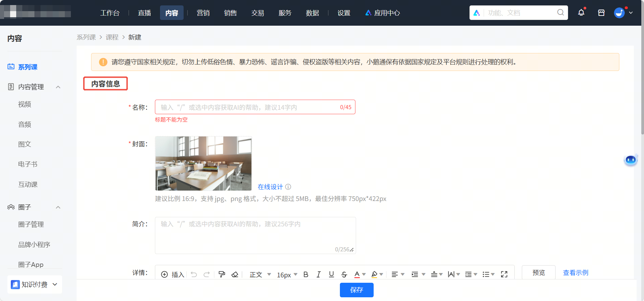Select 系列课 in sidebar

click(x=28, y=67)
